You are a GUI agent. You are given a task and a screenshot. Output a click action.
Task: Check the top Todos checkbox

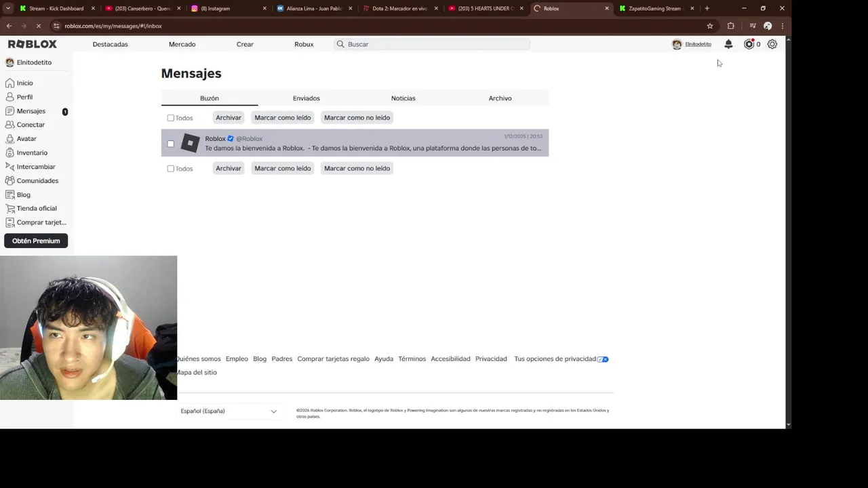(x=170, y=118)
